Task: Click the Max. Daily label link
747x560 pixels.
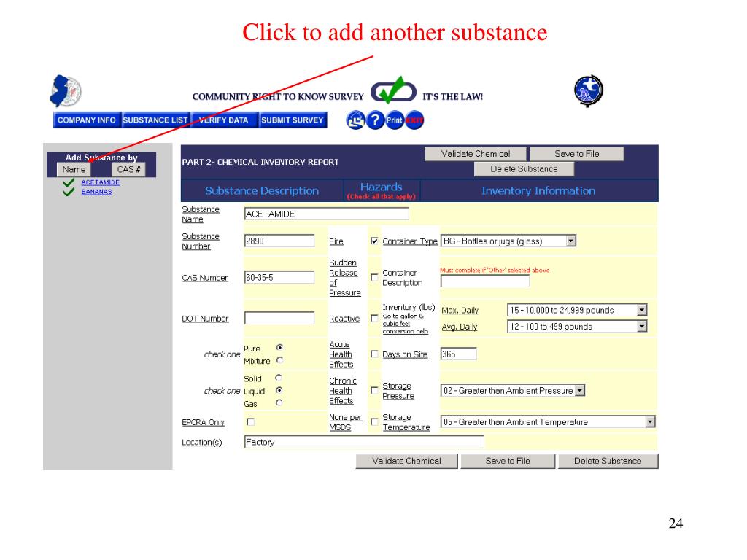Action: click(x=460, y=311)
